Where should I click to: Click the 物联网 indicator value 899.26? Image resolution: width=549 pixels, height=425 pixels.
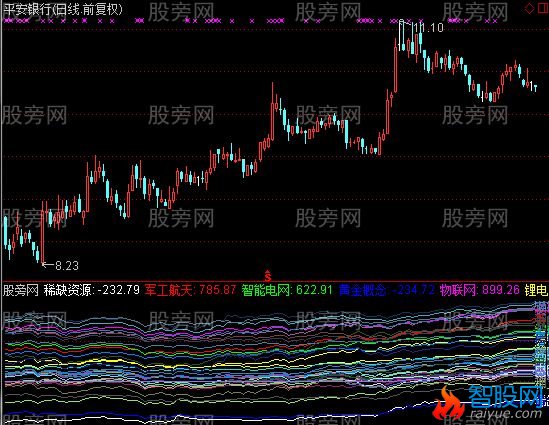tap(501, 290)
